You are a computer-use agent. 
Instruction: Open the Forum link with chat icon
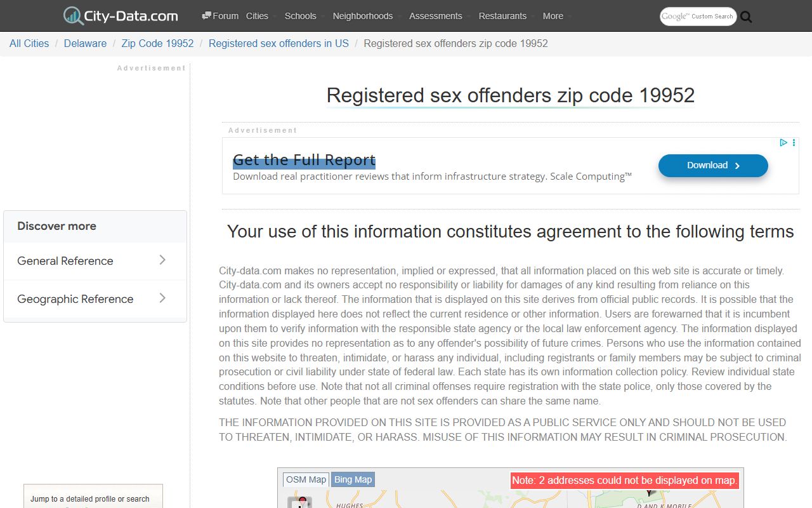(220, 16)
